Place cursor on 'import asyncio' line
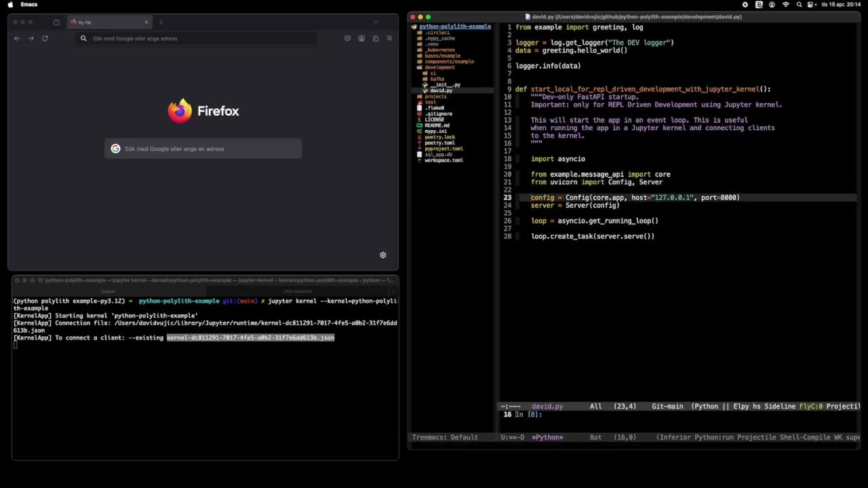Viewport: 868px width, 488px height. click(558, 159)
